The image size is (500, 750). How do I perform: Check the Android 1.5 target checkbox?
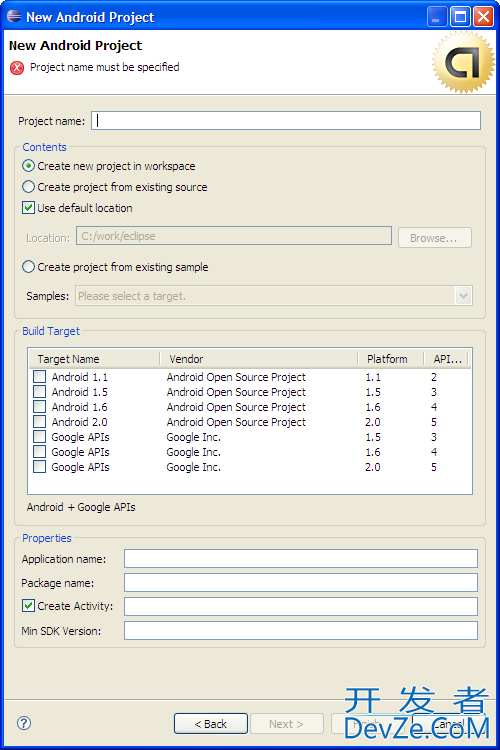(x=39, y=392)
